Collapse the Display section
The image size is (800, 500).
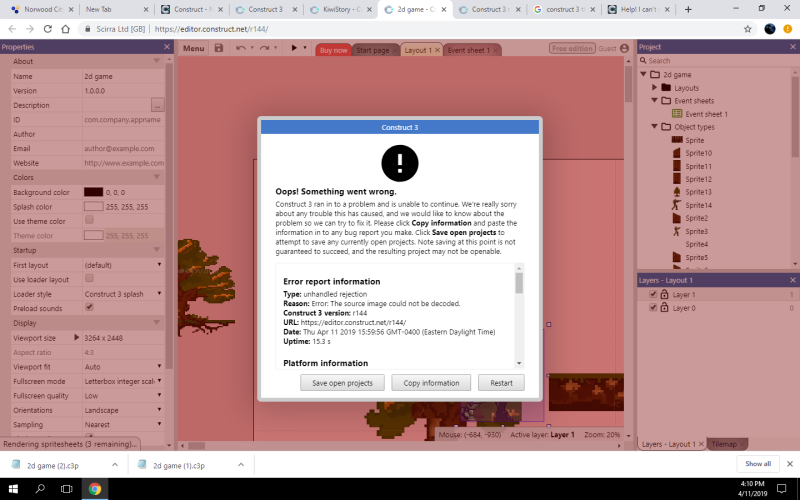[x=157, y=322]
